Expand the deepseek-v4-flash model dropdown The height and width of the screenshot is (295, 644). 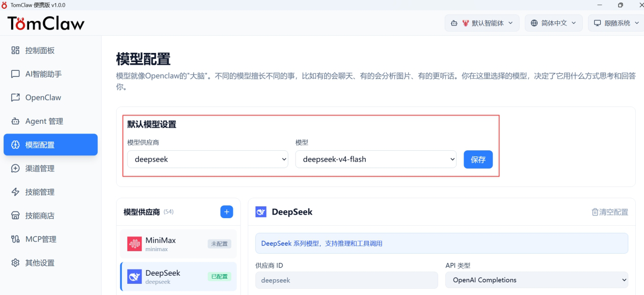pyautogui.click(x=376, y=159)
